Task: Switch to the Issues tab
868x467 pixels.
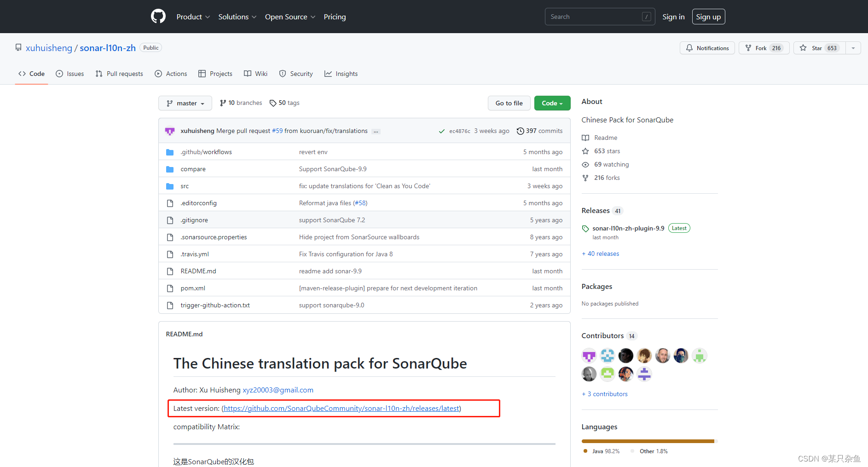Action: click(70, 74)
